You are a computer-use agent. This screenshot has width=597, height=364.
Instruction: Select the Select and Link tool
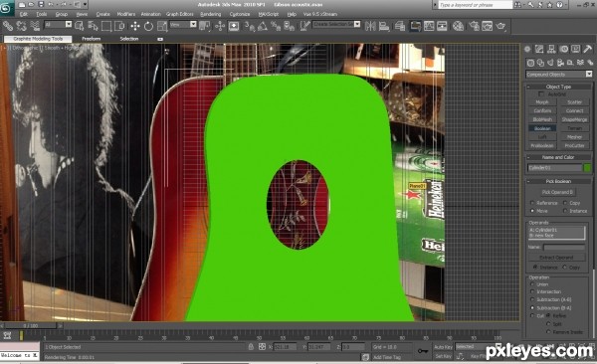tap(8, 26)
